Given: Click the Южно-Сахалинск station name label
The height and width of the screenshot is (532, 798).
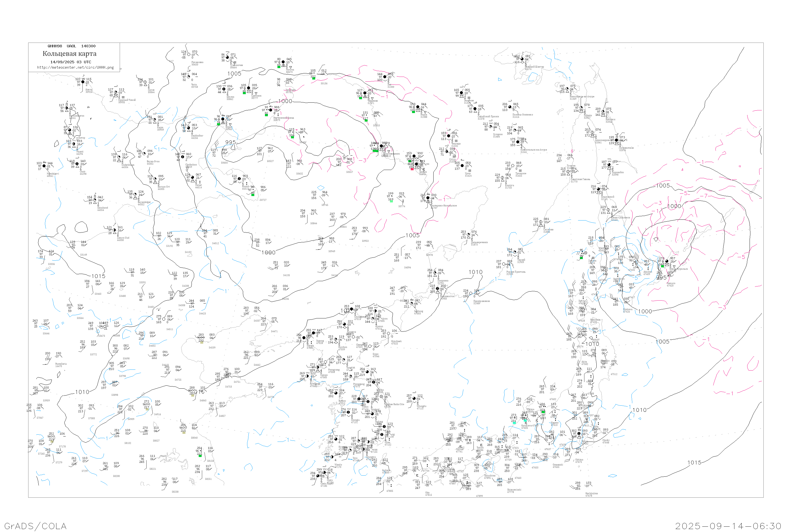Looking at the screenshot, I should coord(621,218).
